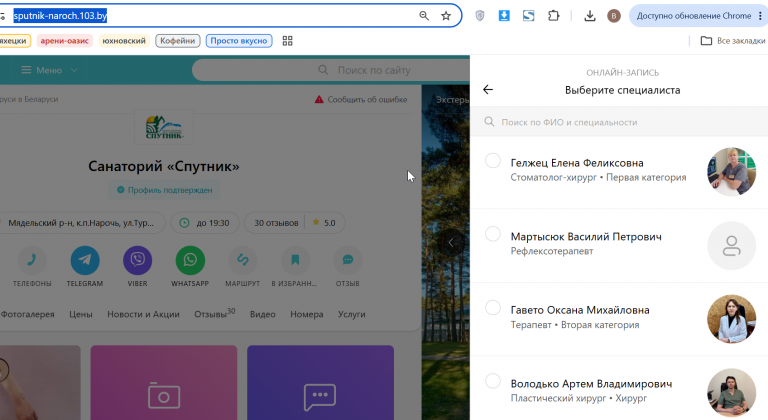Click the Поиск по ФИО и специальности field
This screenshot has width=768, height=420.
tap(619, 122)
